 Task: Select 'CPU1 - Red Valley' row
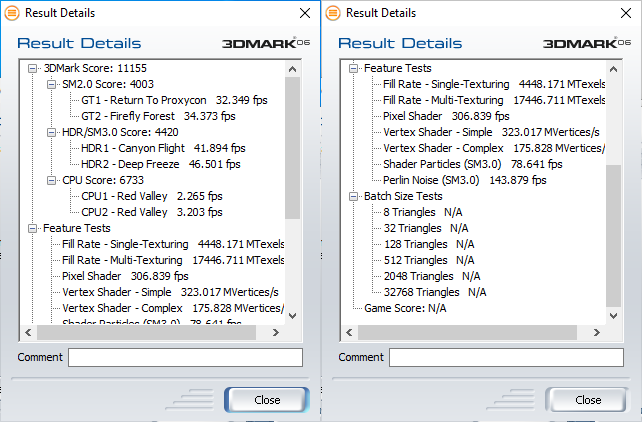(x=151, y=196)
